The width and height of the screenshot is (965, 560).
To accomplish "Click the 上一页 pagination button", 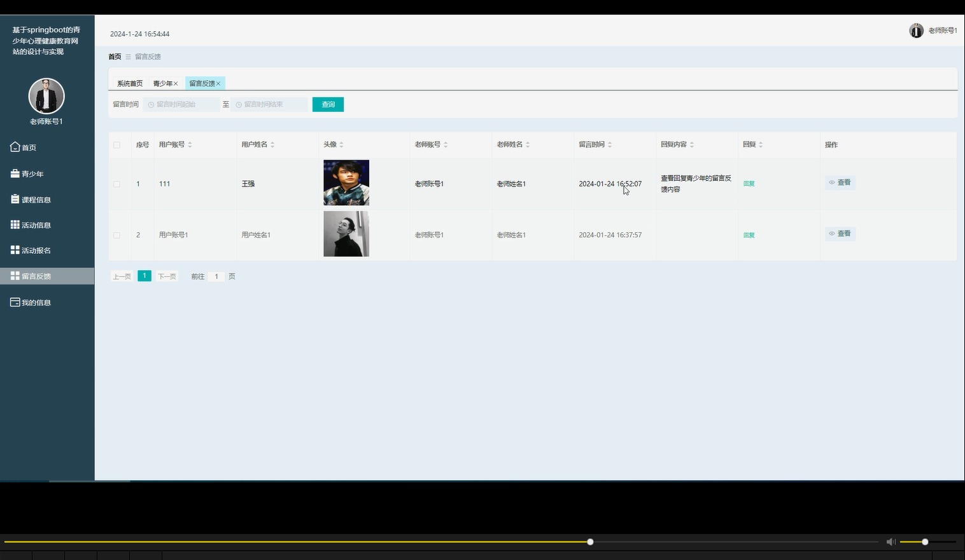I will click(122, 276).
